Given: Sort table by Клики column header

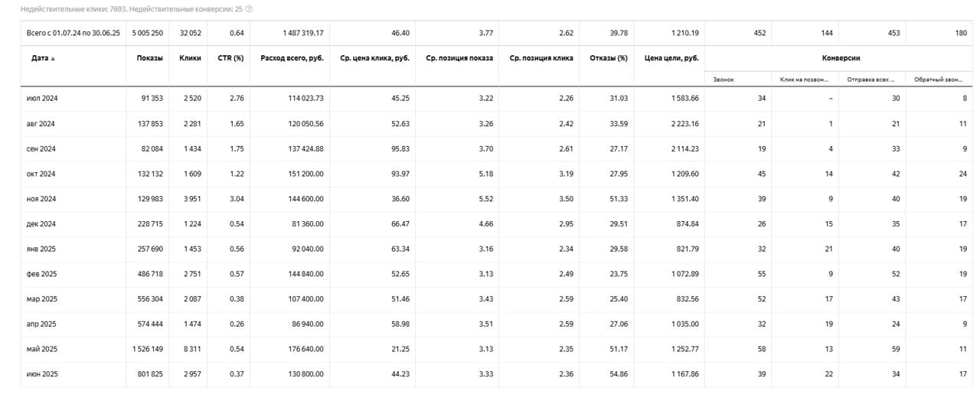Looking at the screenshot, I should (x=190, y=58).
